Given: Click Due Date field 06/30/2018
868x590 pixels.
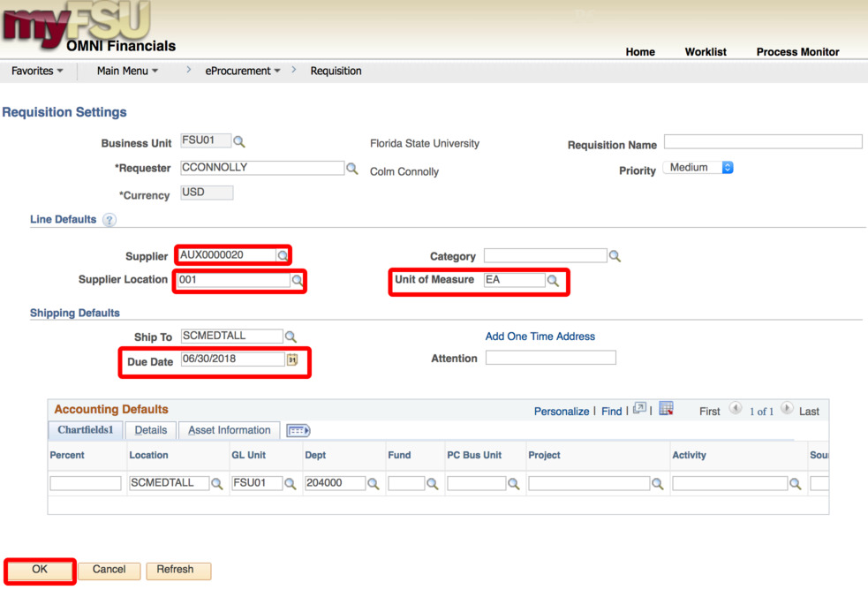Looking at the screenshot, I should 233,359.
